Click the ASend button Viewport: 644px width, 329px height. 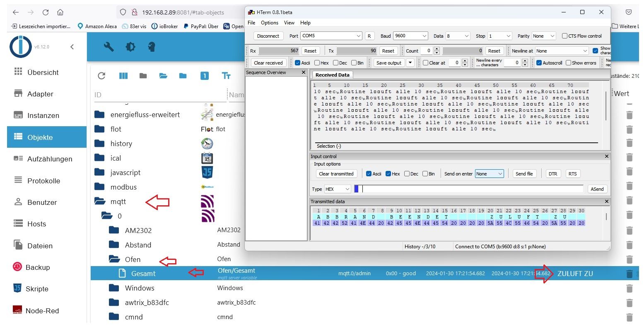pos(597,189)
